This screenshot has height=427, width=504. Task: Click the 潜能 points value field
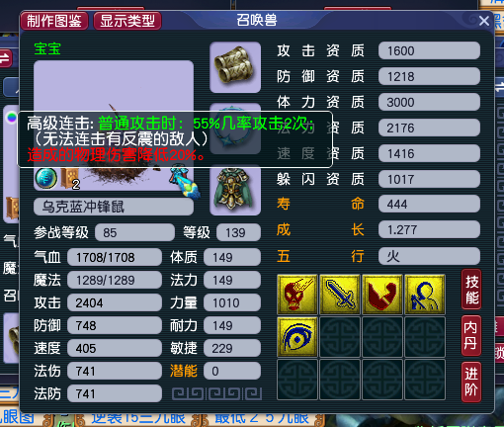232,371
